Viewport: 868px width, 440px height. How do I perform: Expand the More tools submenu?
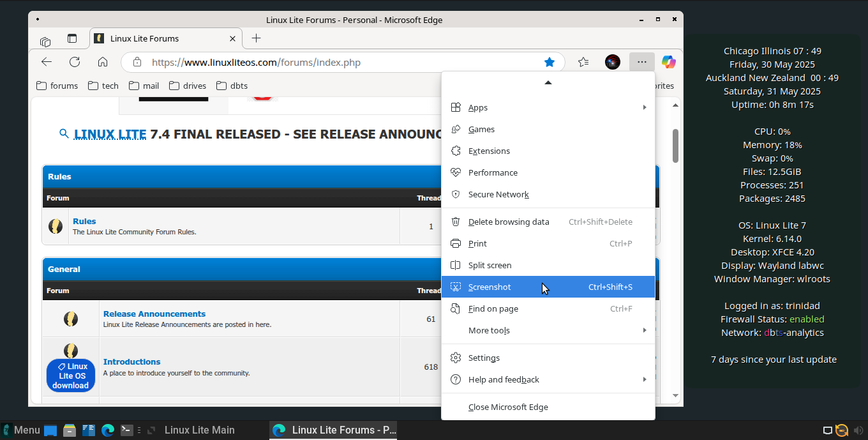click(x=548, y=330)
